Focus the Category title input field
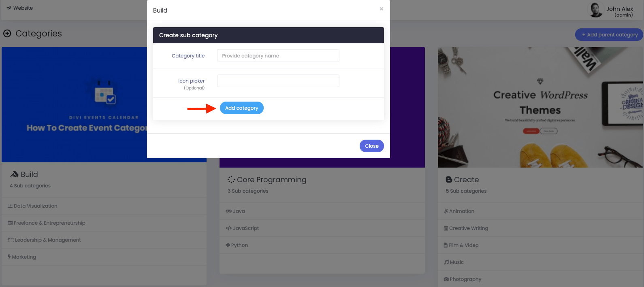Viewport: 644px width, 287px height. (278, 56)
